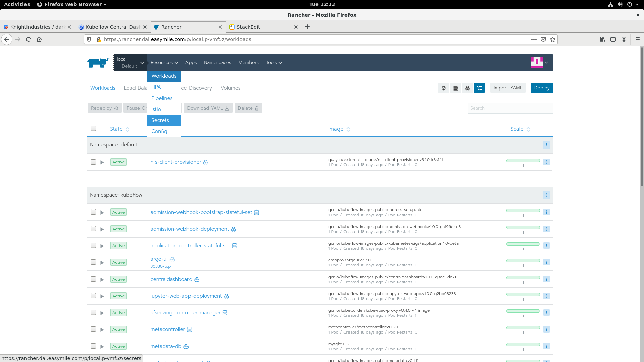644x362 pixels.
Task: Open the jupyter-web-app-deployment link
Action: click(x=186, y=296)
